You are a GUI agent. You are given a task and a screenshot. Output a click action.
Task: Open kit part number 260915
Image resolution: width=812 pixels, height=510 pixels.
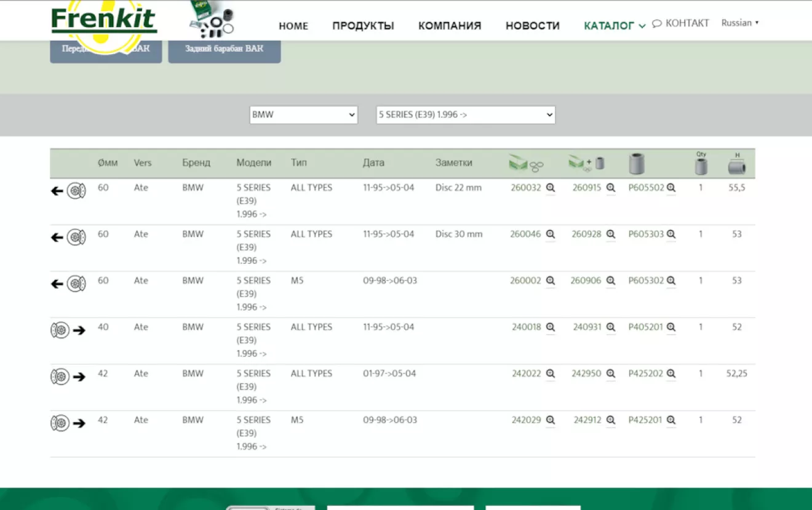coord(587,188)
